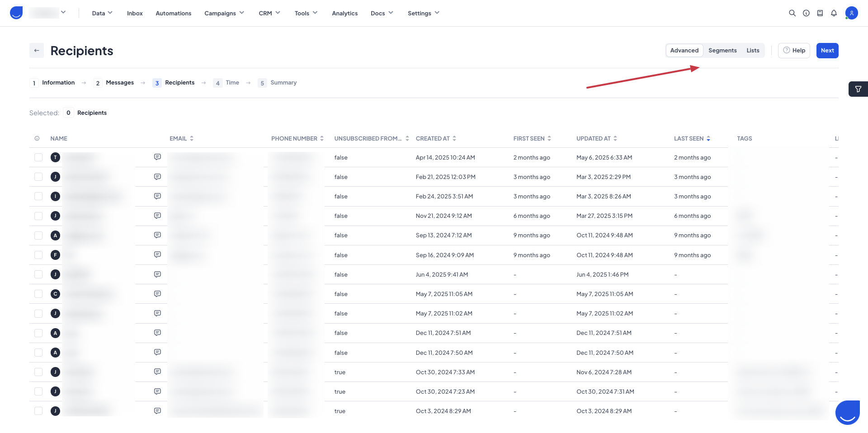Click the back arrow beside Recipients title

click(37, 51)
